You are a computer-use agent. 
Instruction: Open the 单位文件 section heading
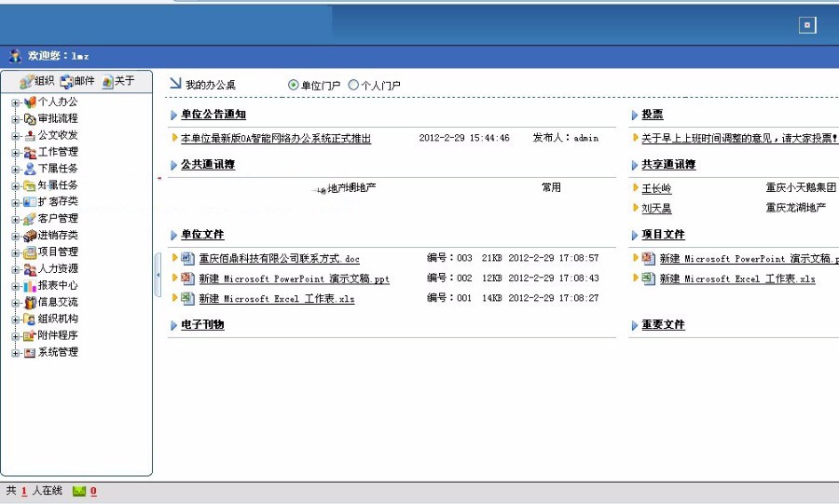203,235
